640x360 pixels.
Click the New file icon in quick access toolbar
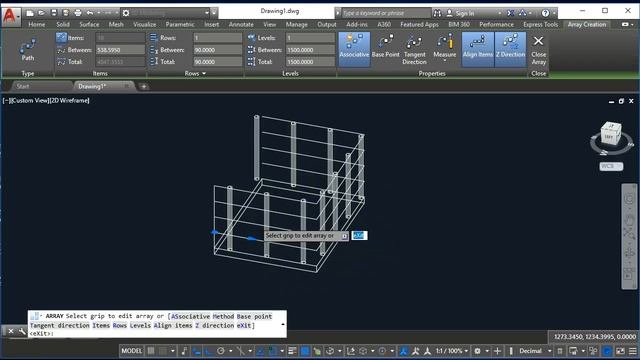tap(30, 13)
